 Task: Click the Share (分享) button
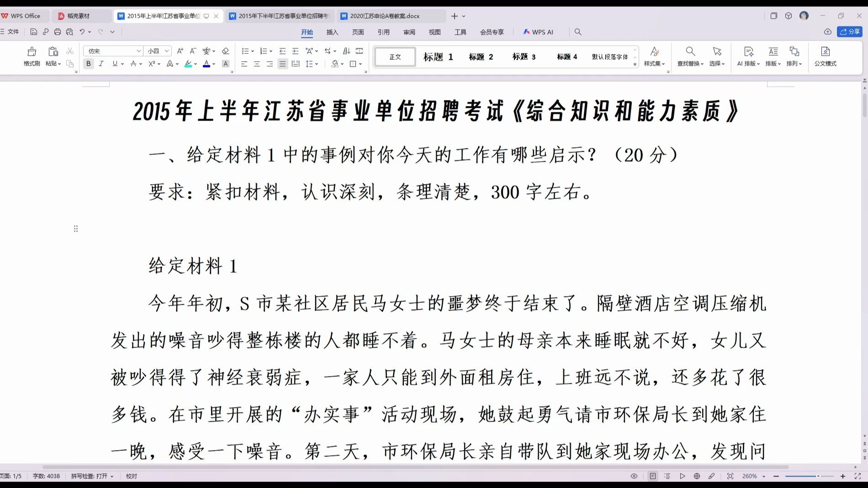[x=850, y=32]
